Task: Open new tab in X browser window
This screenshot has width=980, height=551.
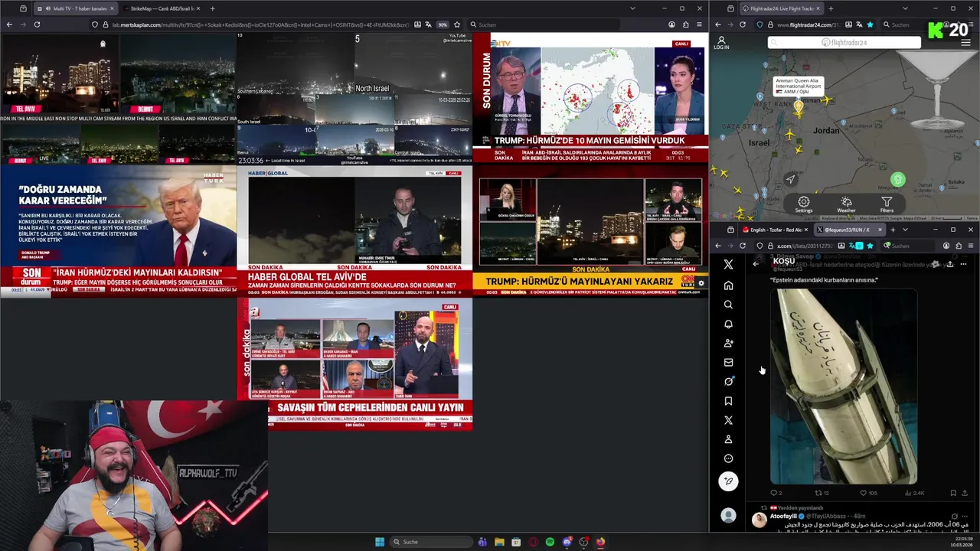Action: point(893,230)
